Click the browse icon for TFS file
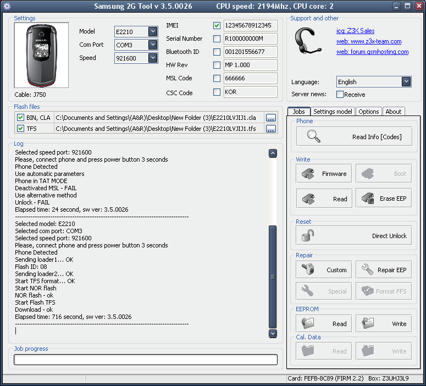 tap(271, 129)
